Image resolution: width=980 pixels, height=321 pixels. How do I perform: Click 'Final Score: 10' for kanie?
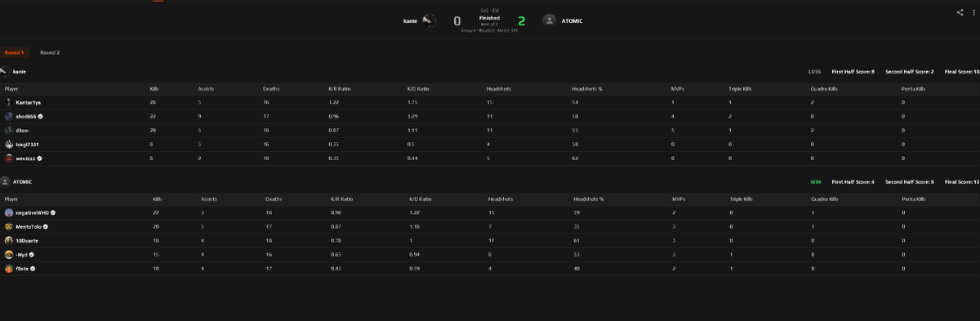point(962,72)
